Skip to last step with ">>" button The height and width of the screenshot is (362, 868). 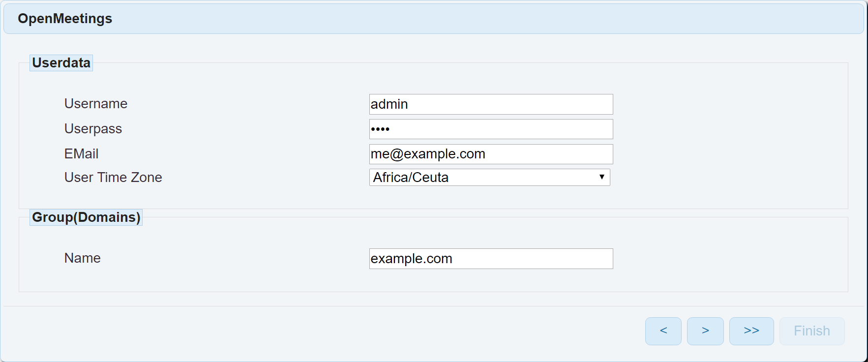pyautogui.click(x=751, y=331)
